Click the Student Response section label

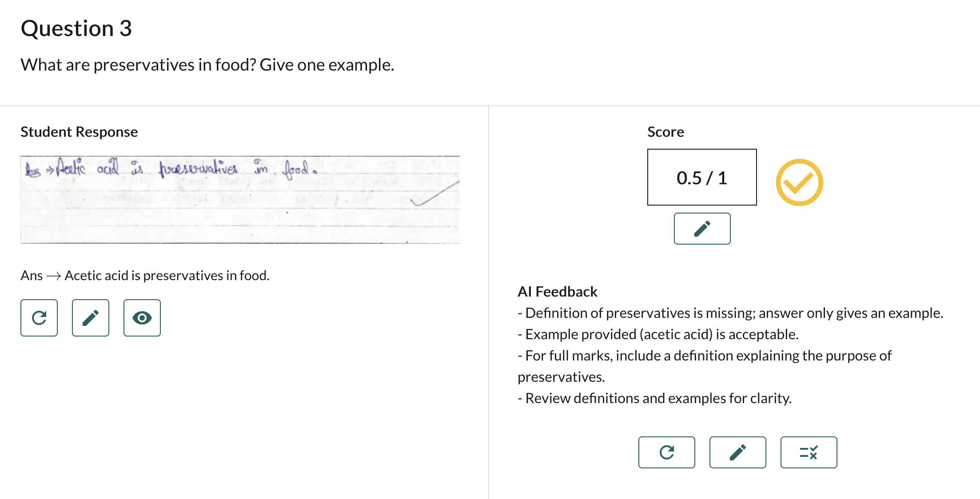pos(79,131)
